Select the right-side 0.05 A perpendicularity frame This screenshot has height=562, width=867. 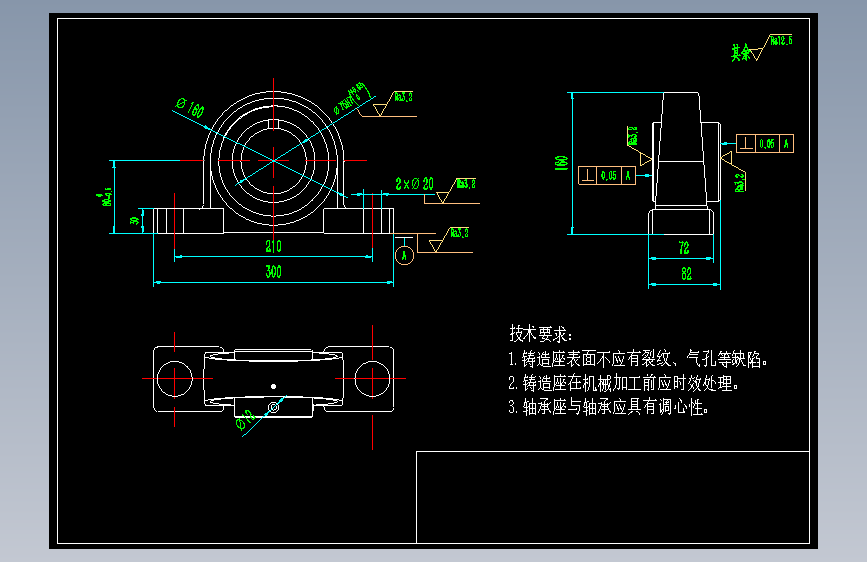765,144
